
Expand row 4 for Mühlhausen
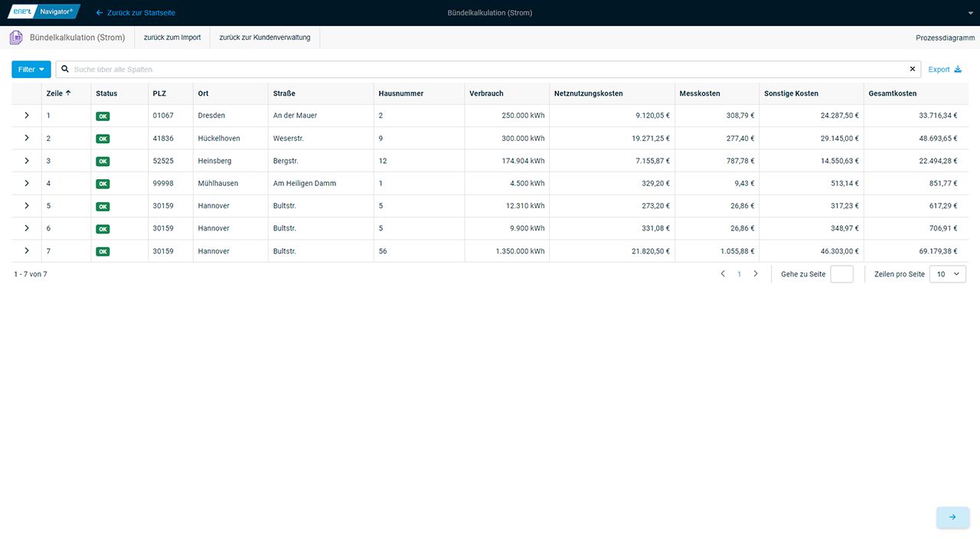27,183
